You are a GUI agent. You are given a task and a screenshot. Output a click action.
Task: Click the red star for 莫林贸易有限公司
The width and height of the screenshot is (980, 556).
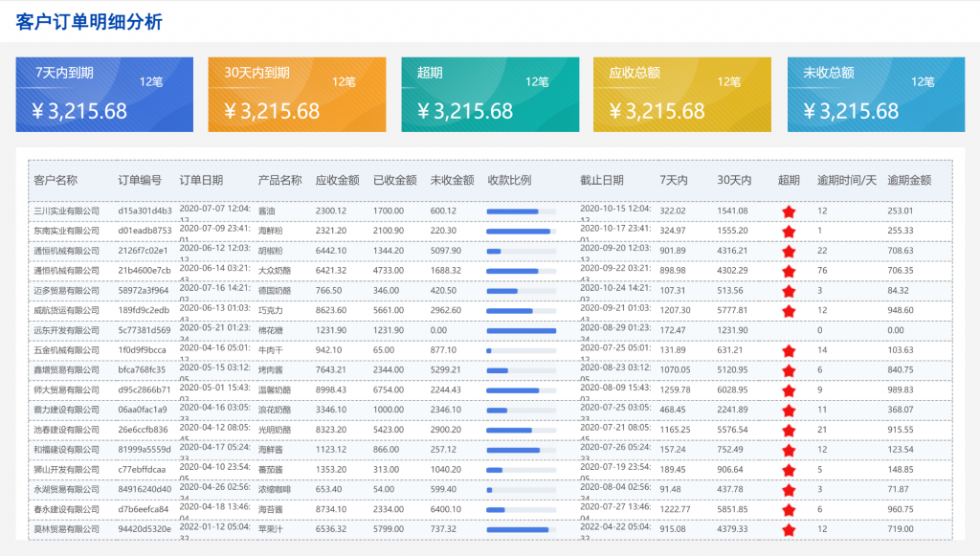point(789,530)
